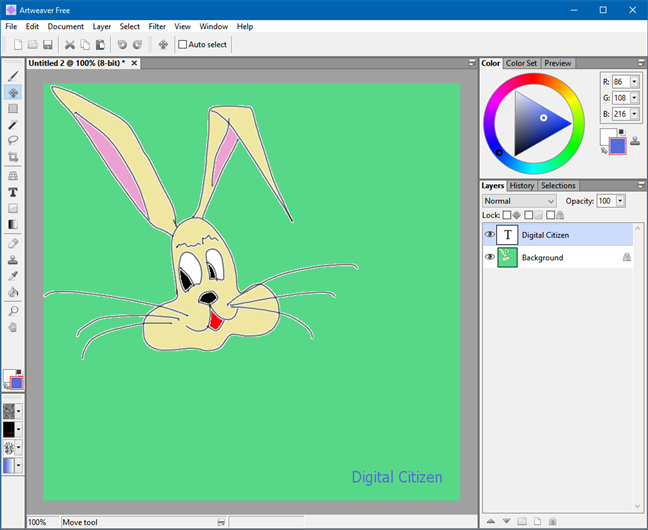Expand the nozzle selector dropdown
The image size is (648, 530).
[x=19, y=447]
